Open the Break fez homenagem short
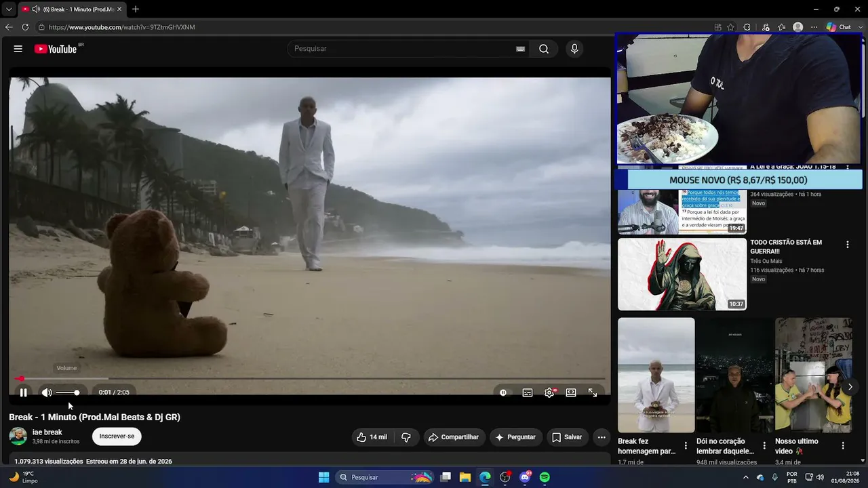 [x=656, y=375]
